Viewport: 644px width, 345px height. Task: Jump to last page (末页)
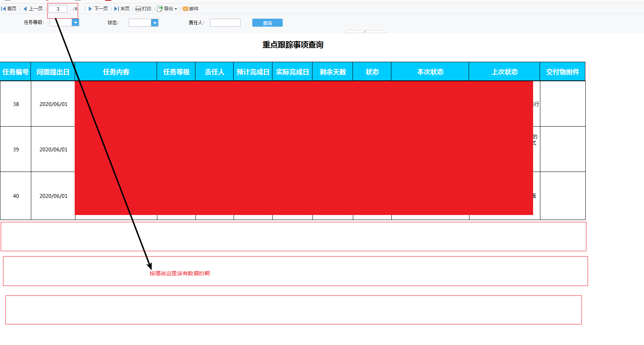tap(122, 9)
